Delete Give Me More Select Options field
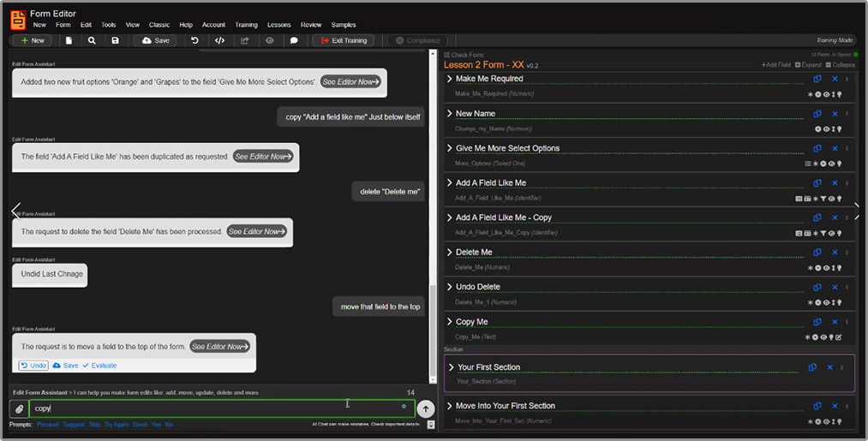 coord(835,148)
